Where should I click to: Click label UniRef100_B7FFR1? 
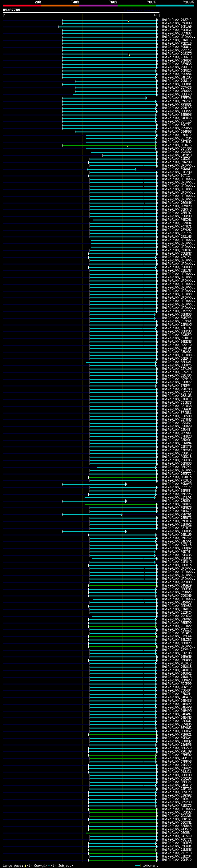pyautogui.click(x=177, y=98)
